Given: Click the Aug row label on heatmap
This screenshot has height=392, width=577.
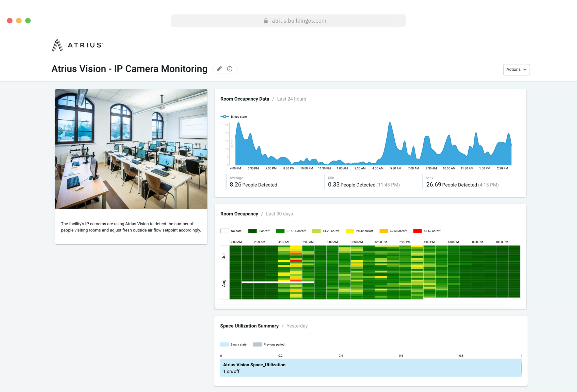Looking at the screenshot, I should point(224,283).
